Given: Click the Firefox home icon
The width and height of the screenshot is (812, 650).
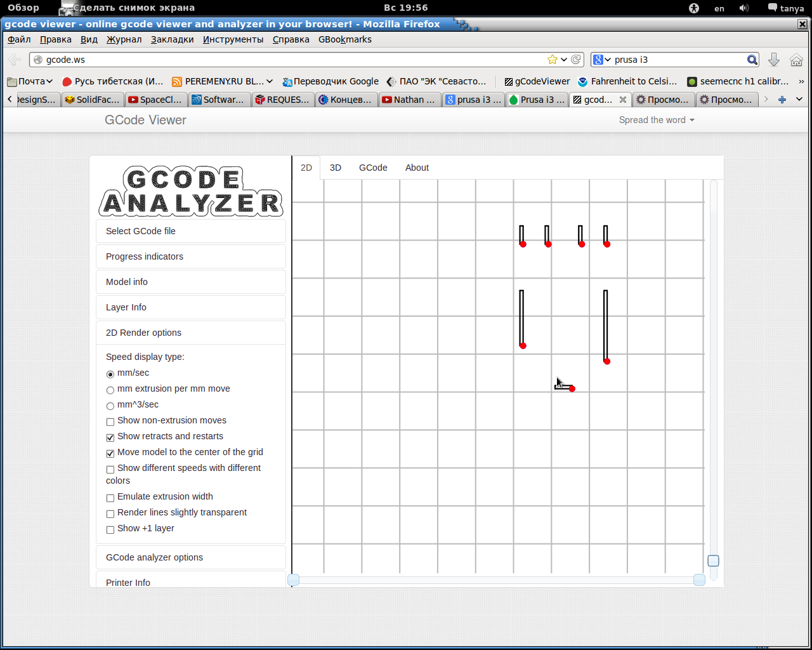Looking at the screenshot, I should pyautogui.click(x=796, y=60).
